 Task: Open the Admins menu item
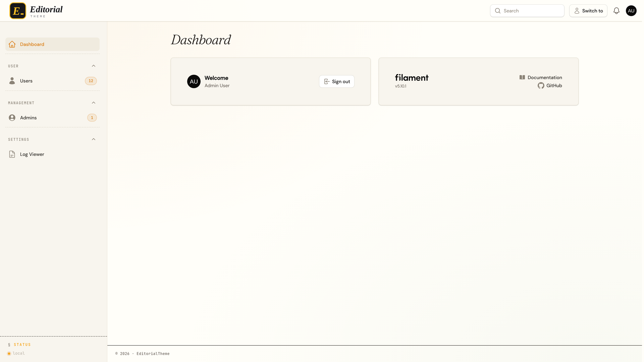click(x=52, y=118)
